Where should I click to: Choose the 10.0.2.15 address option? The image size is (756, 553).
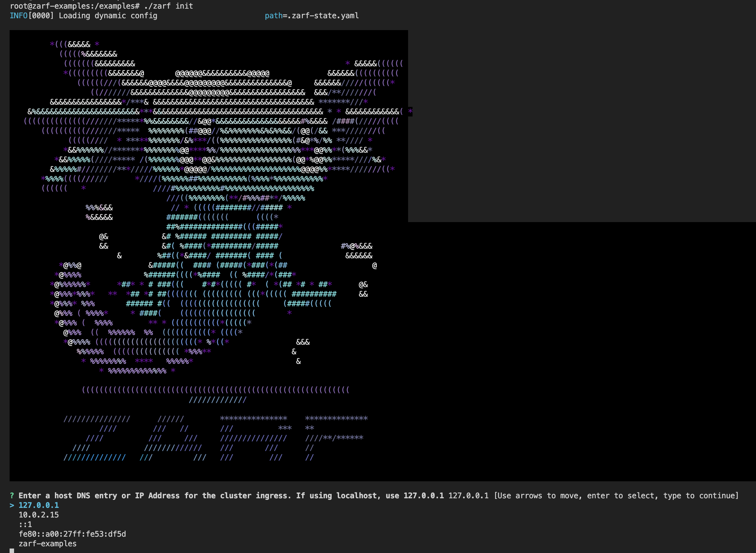click(38, 515)
